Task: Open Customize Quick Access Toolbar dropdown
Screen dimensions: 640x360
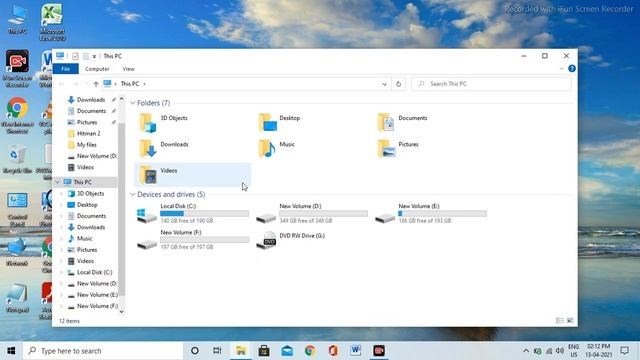Action: pos(94,56)
